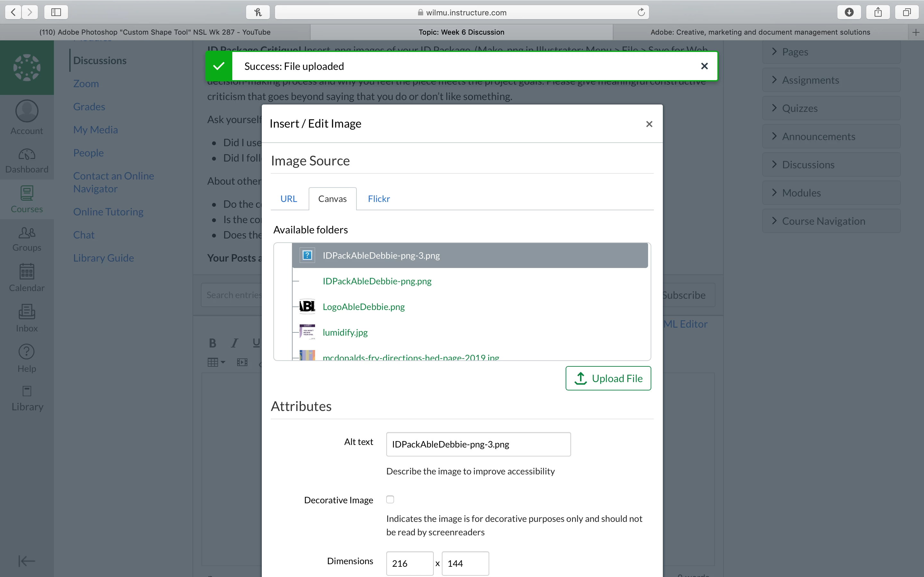Expand the Quizzes section
This screenshot has width=924, height=577.
[800, 108]
